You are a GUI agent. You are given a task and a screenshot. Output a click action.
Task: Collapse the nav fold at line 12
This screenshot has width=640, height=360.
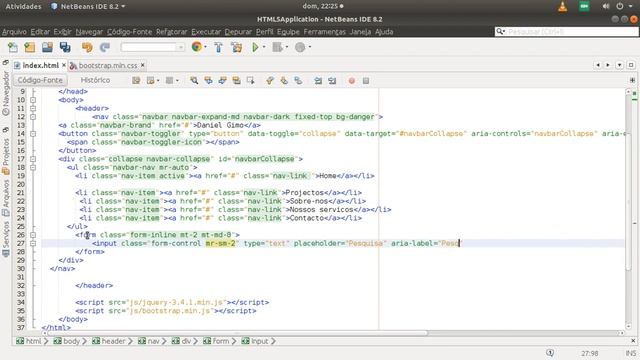click(x=33, y=117)
